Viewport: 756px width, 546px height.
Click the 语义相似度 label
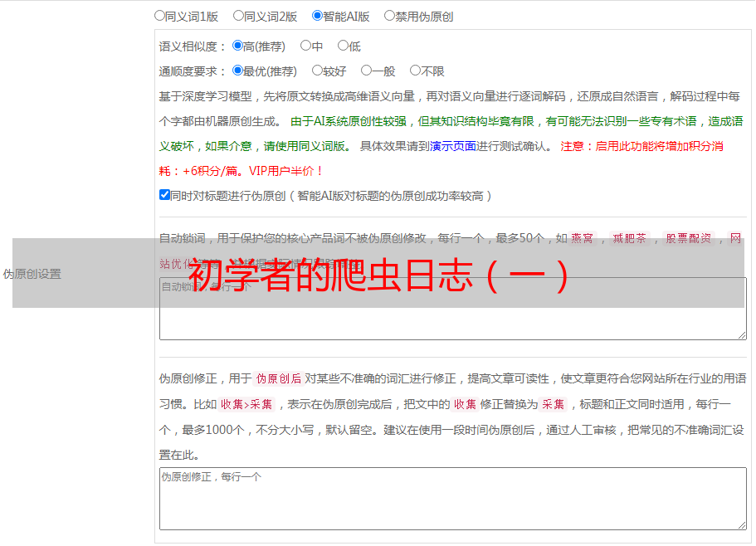(x=193, y=46)
